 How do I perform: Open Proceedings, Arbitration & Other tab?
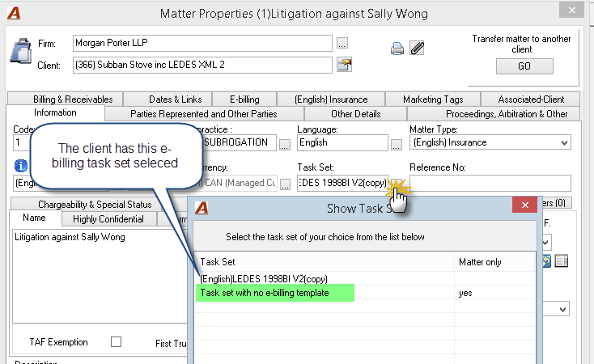493,113
